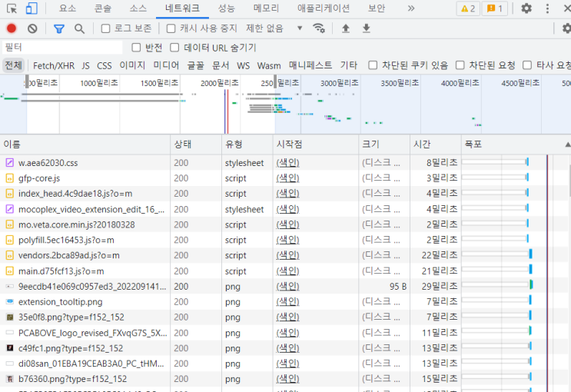This screenshot has width=571, height=392.
Task: Filter by 매니페스트 requests
Action: (x=310, y=65)
